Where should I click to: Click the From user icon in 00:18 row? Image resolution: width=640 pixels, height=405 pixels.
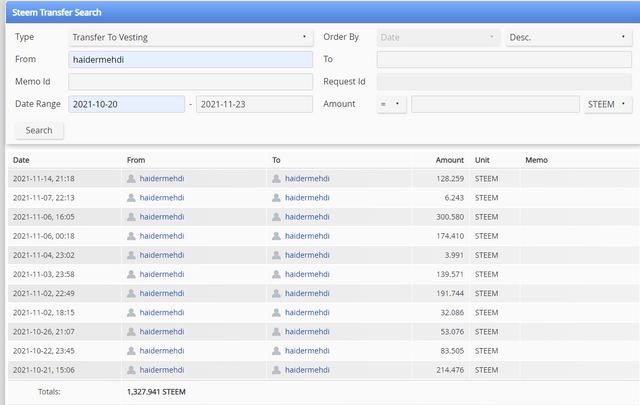tap(131, 236)
